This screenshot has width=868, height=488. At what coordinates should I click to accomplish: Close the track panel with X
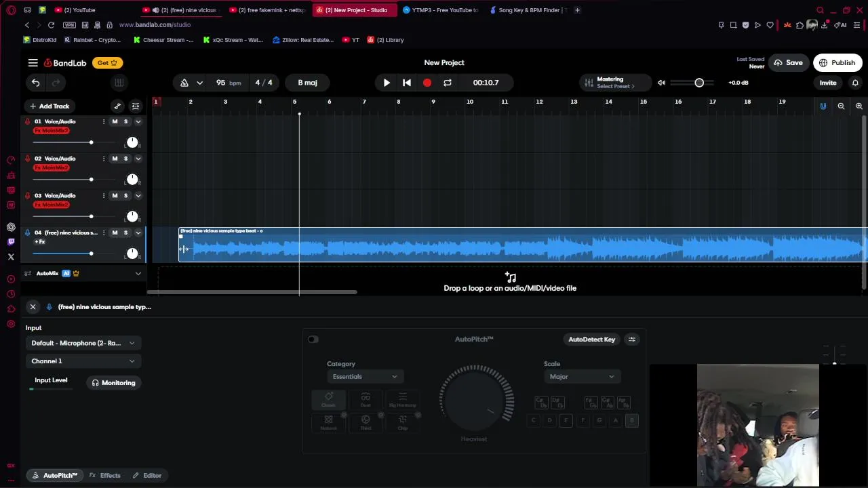click(33, 307)
